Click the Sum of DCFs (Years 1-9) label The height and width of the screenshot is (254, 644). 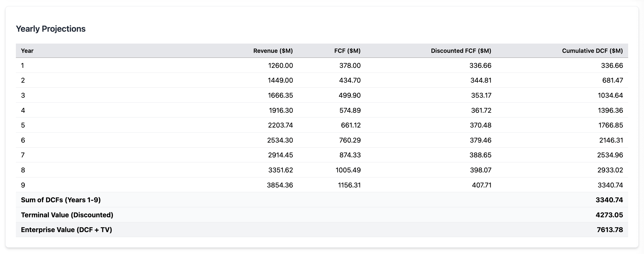point(61,200)
